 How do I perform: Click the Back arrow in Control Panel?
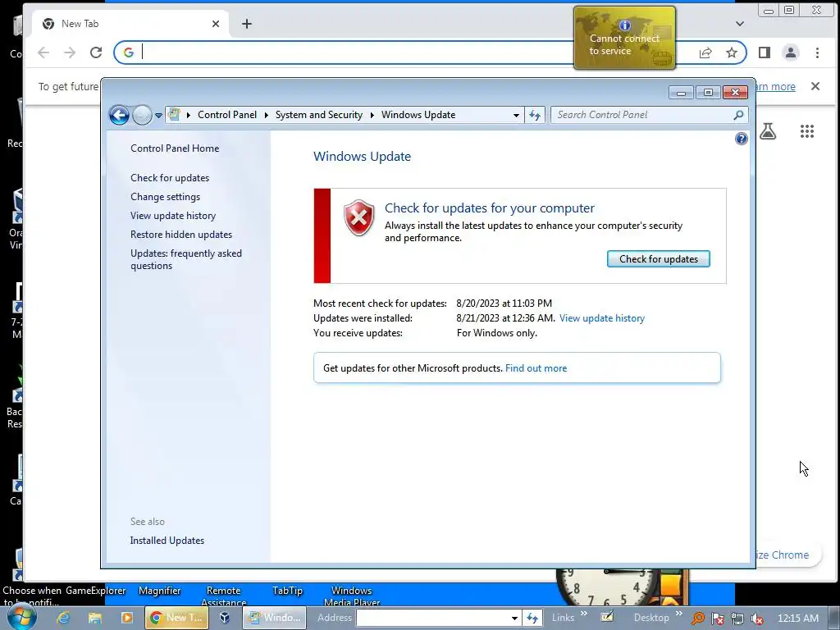[x=119, y=115]
